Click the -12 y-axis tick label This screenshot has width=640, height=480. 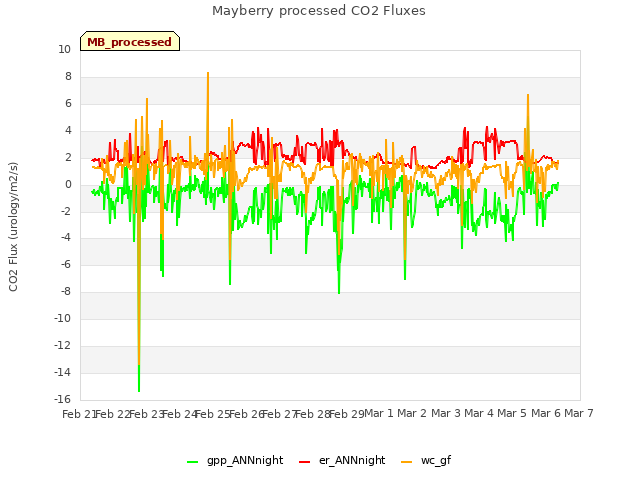(x=62, y=346)
